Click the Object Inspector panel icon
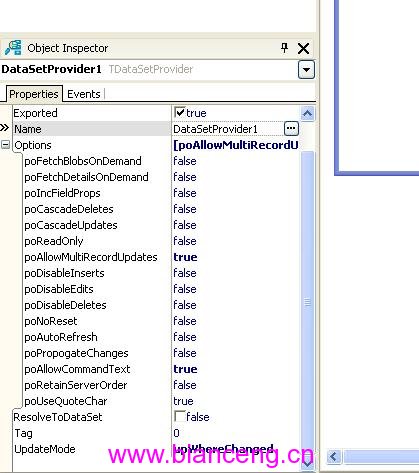Viewport: 419px width, 473px height. point(13,48)
